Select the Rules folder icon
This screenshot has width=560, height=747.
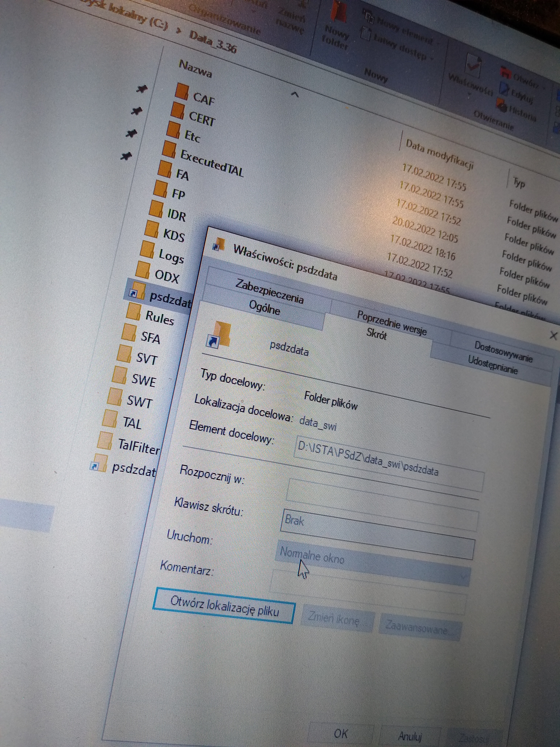133,311
